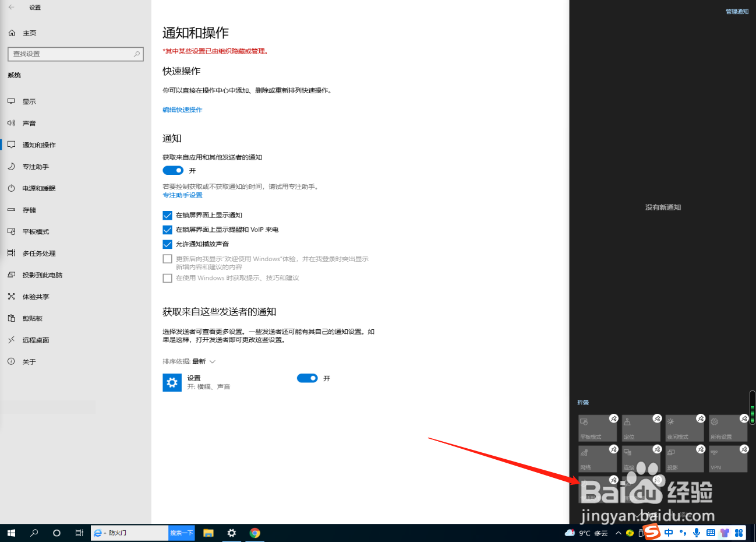756x542 pixels.
Task: Select the 网络 quick action tile
Action: [x=597, y=459]
